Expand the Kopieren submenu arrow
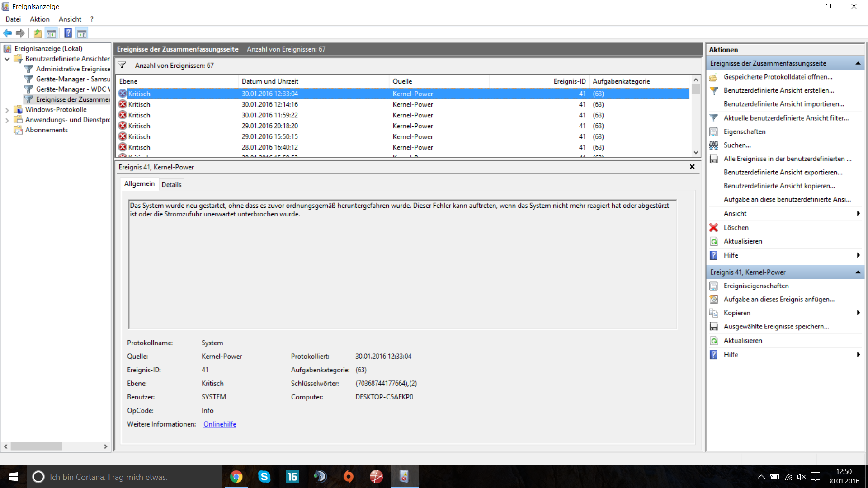This screenshot has height=488, width=868. [858, 313]
